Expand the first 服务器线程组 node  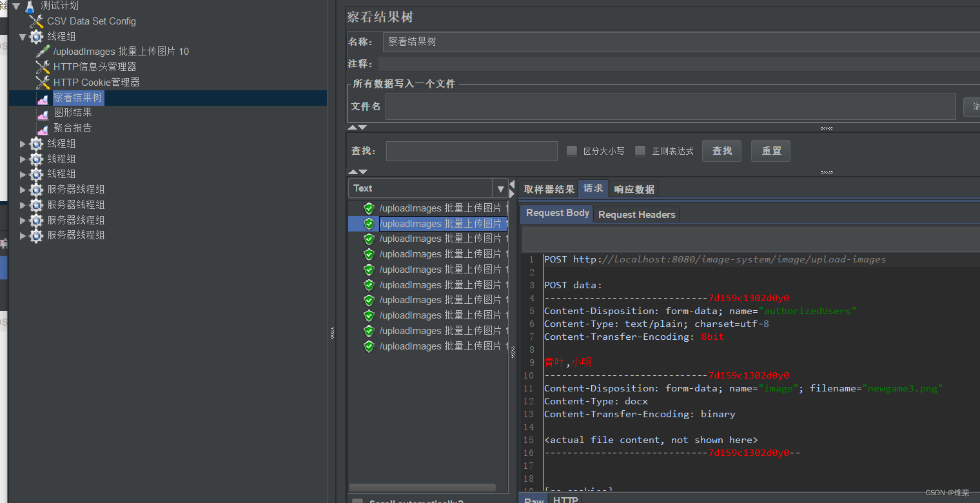coord(23,190)
